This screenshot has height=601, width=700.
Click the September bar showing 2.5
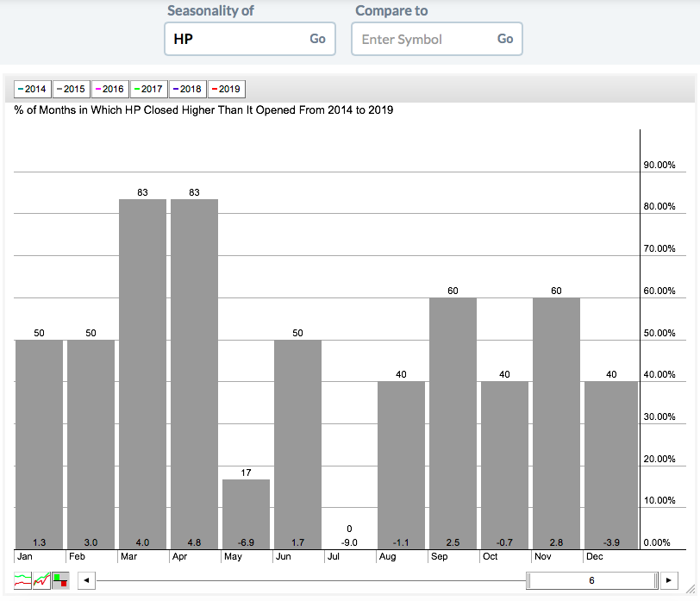(453, 423)
